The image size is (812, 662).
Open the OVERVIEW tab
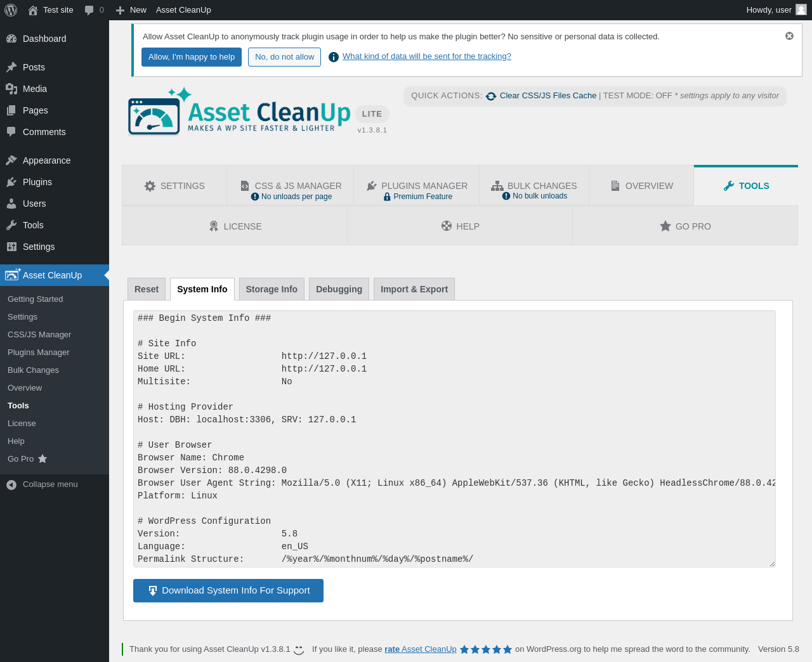[641, 186]
